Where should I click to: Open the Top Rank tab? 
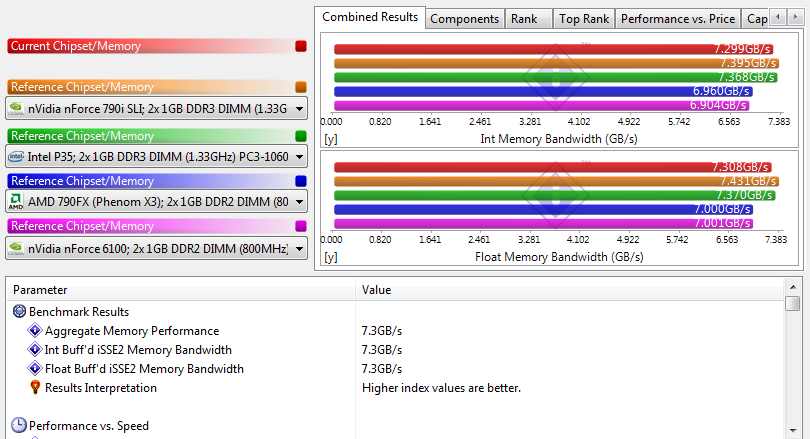point(584,19)
